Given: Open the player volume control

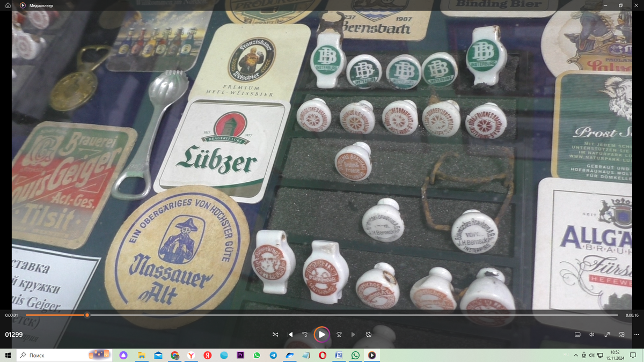Looking at the screenshot, I should point(592,334).
